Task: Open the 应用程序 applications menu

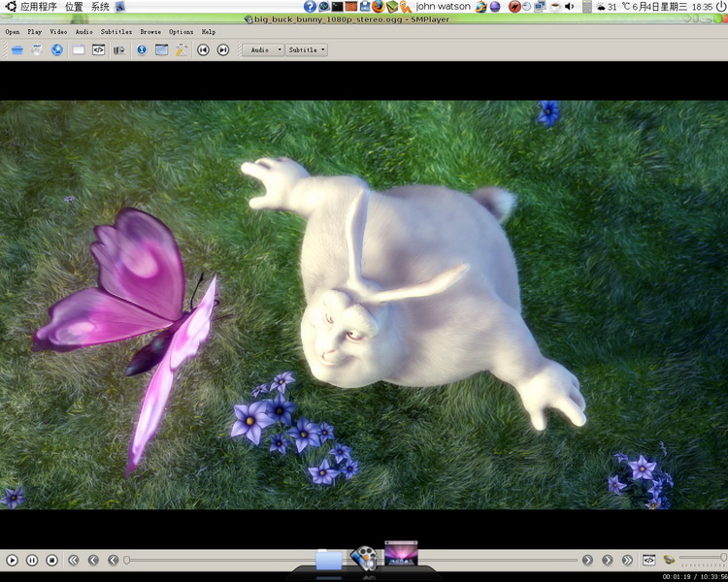Action: tap(38, 7)
